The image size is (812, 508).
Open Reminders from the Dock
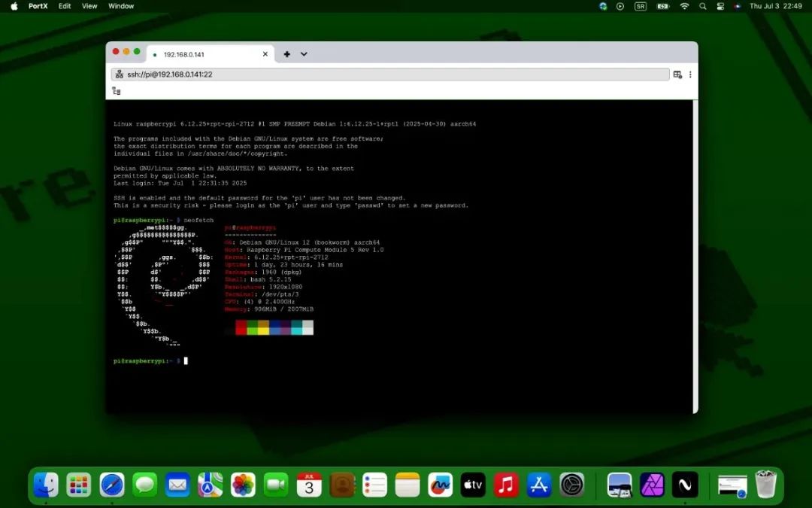click(x=375, y=485)
